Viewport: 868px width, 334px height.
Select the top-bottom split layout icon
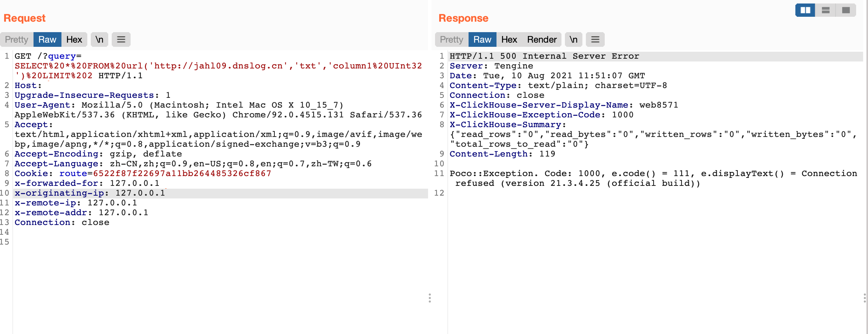(x=825, y=10)
